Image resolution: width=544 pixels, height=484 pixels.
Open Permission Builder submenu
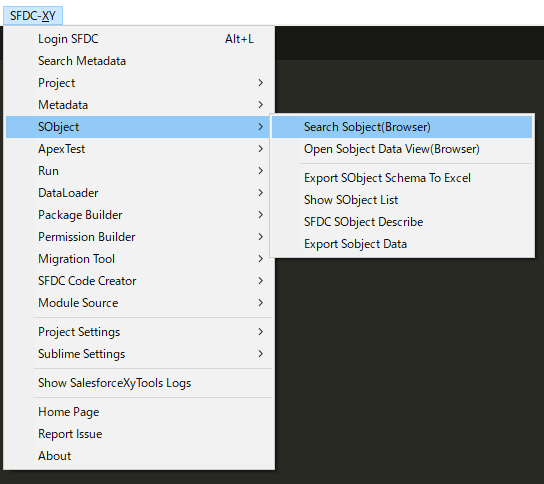tap(139, 237)
